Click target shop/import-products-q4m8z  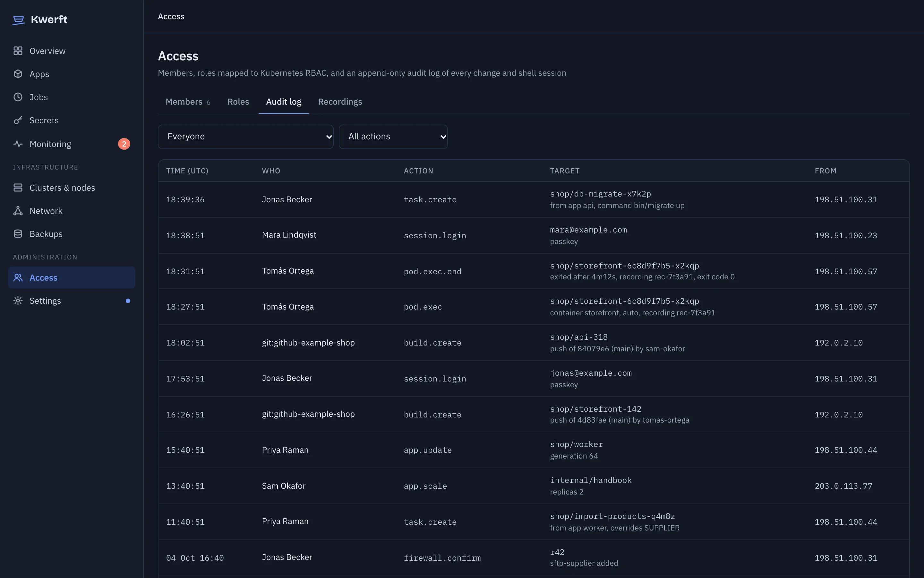pyautogui.click(x=612, y=516)
